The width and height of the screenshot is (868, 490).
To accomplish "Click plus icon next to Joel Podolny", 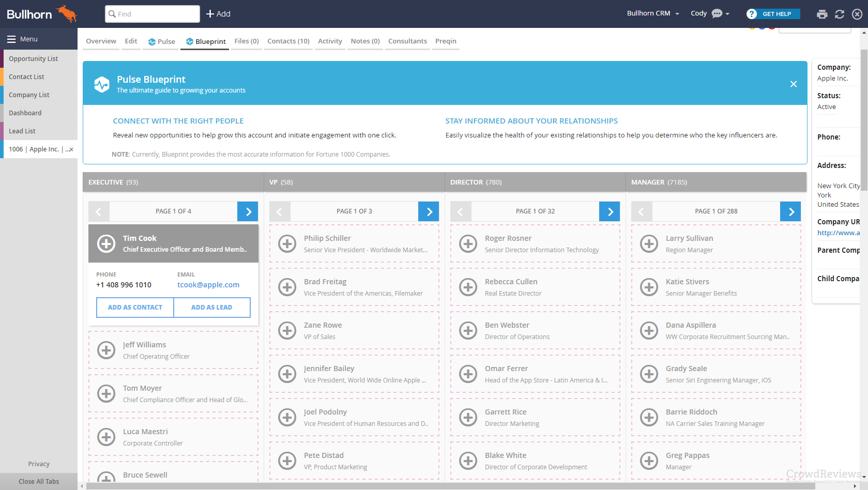I will pos(287,417).
